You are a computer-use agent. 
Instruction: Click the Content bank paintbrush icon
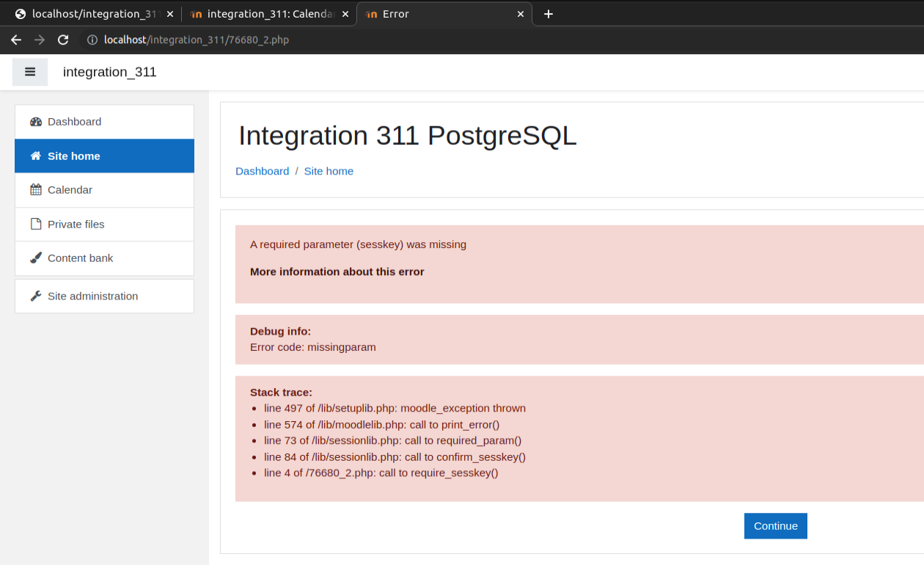(36, 258)
